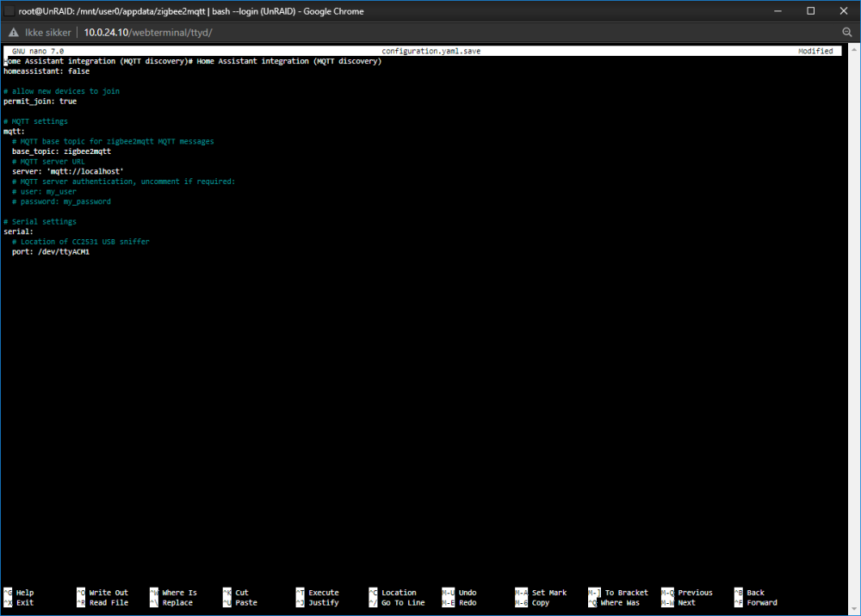Click the 'Read File' shortcut label

tap(108, 602)
